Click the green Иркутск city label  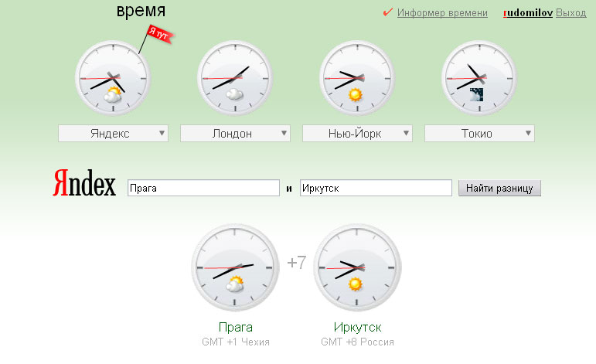(x=357, y=327)
